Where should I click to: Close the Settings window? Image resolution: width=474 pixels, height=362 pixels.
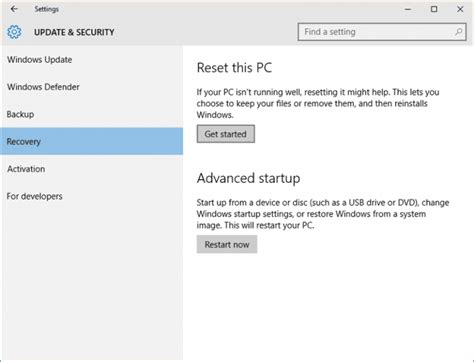tap(460, 9)
